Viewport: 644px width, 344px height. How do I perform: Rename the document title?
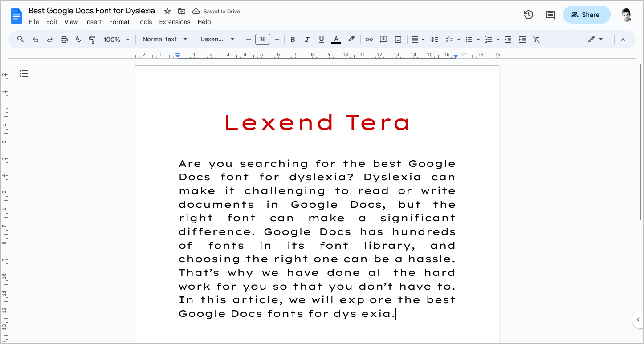[x=92, y=11]
